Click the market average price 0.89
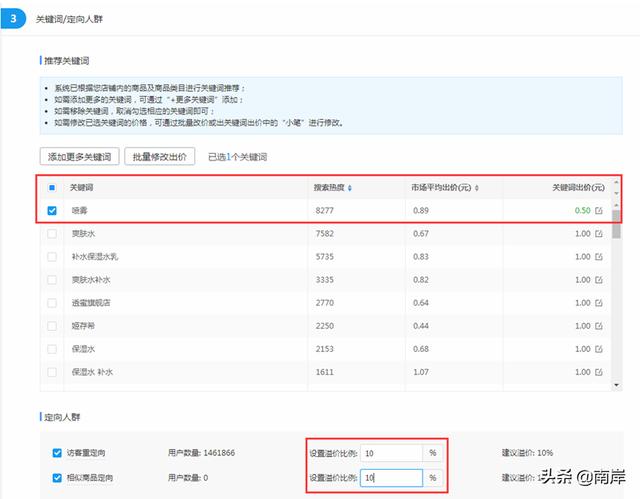 (x=421, y=211)
